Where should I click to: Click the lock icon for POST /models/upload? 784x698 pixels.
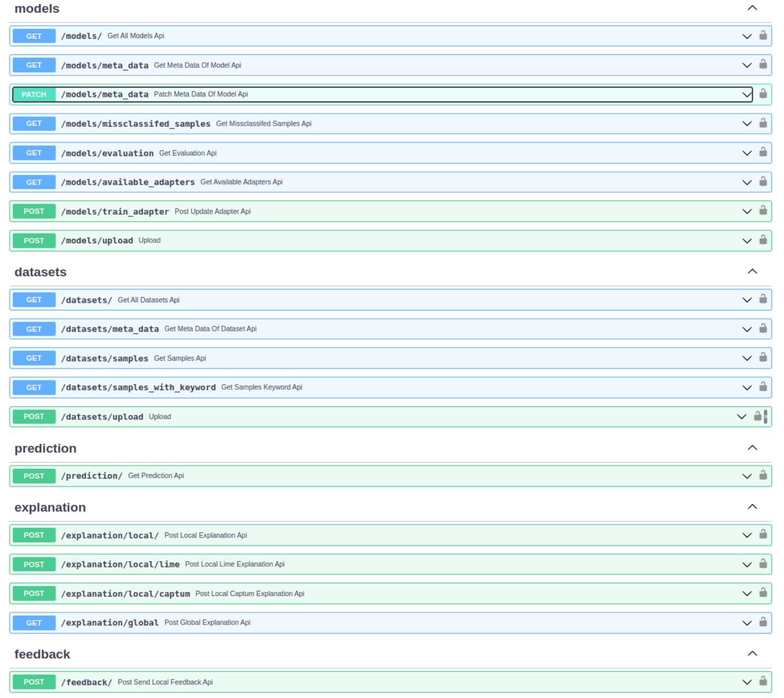pos(763,239)
